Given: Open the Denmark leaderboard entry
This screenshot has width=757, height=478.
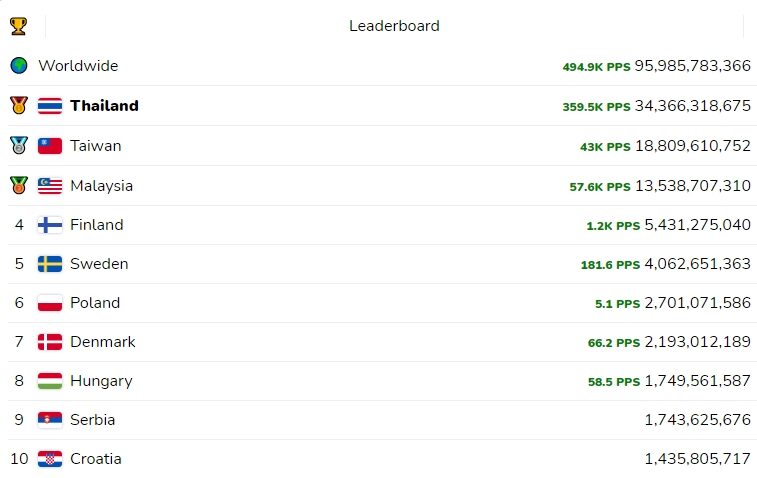Looking at the screenshot, I should click(x=379, y=342).
